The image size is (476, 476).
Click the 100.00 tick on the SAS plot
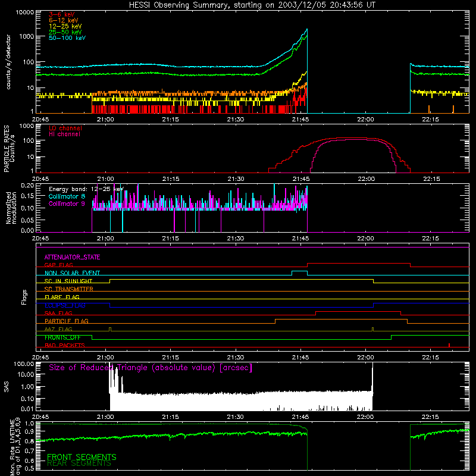[x=24, y=364]
